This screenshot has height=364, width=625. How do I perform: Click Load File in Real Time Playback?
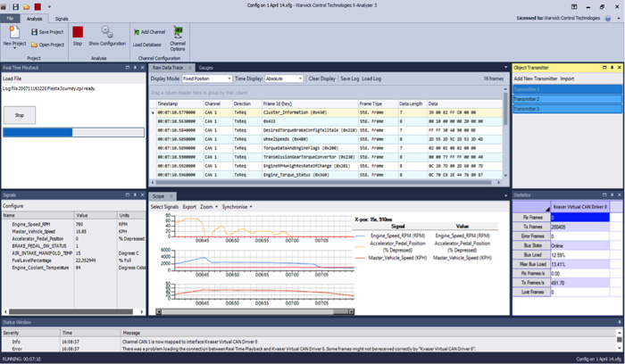coord(12,79)
